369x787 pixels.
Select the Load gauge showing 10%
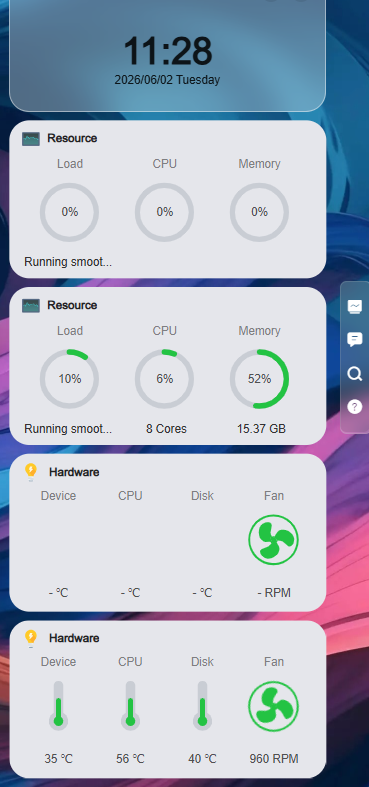point(69,379)
